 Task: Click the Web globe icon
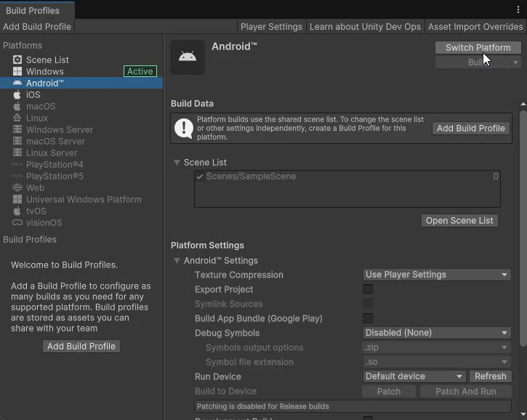point(17,187)
